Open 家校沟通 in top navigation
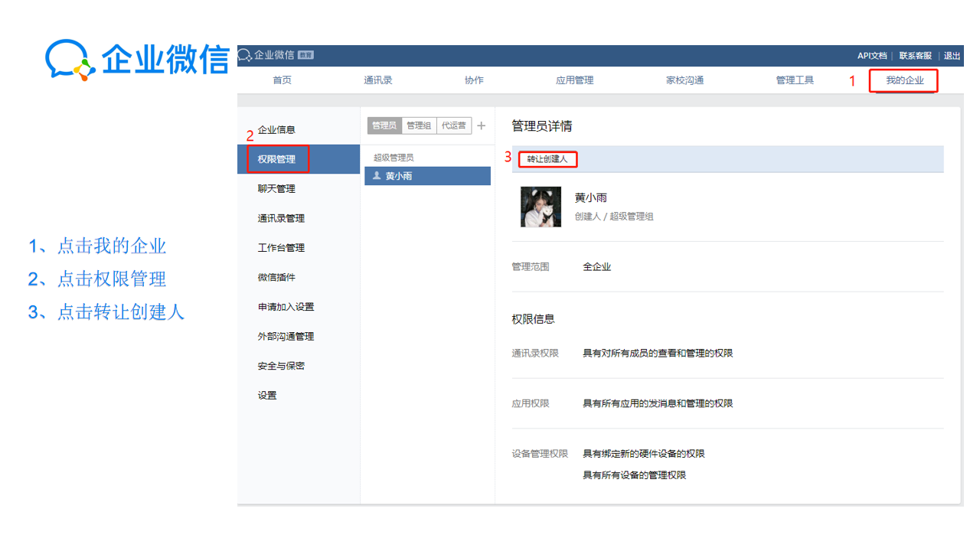Screen dimensions: 980x551 pos(684,80)
